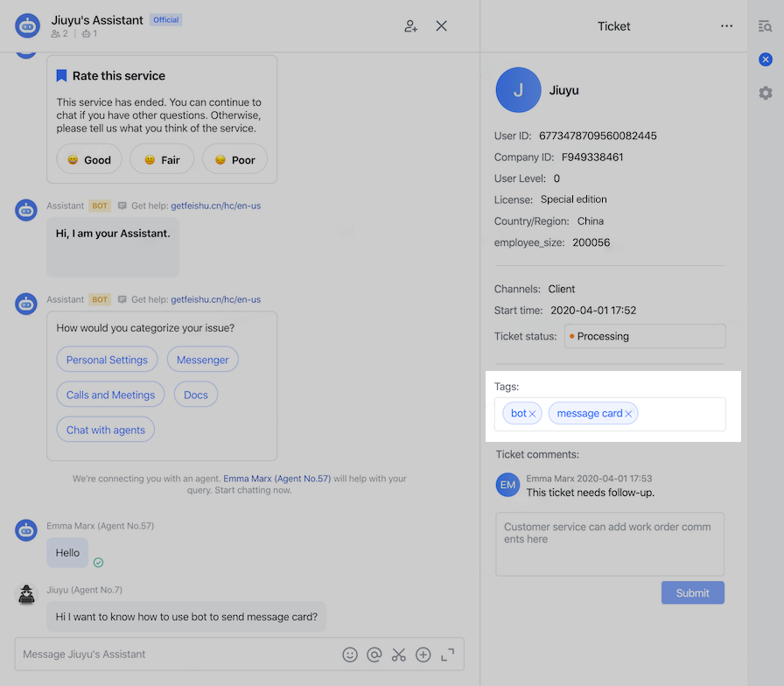
Task: Remove the 'bot' tag
Action: (x=533, y=414)
